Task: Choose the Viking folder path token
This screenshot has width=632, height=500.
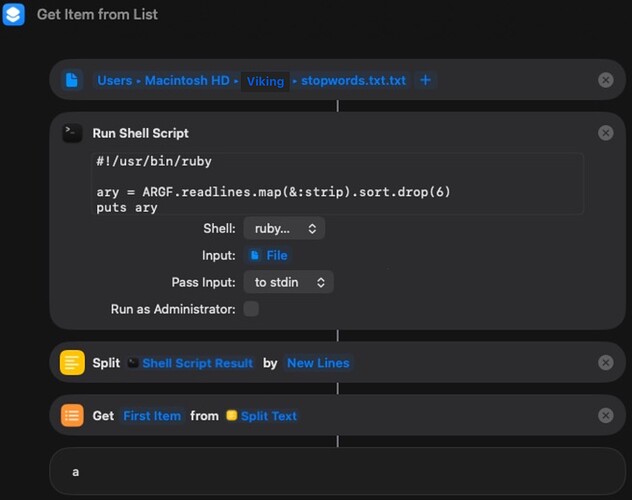Action: (x=265, y=81)
